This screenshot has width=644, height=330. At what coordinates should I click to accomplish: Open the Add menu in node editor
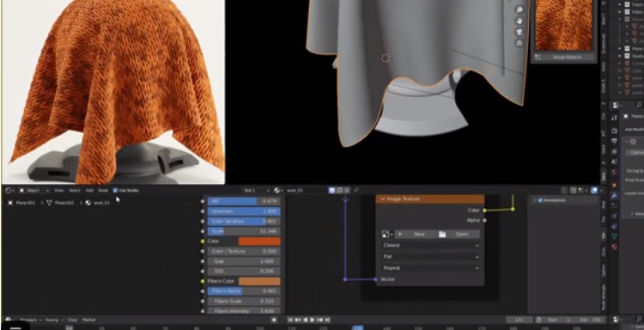(89, 190)
